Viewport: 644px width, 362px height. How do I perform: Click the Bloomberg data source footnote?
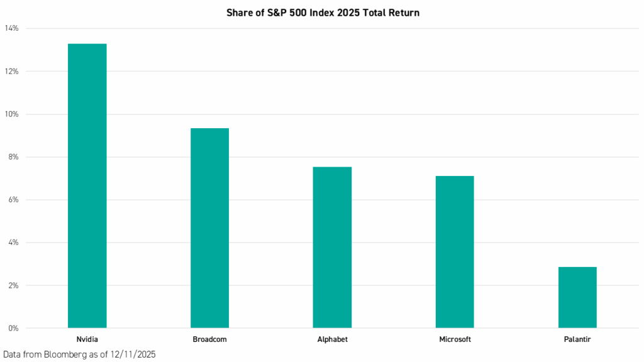pyautogui.click(x=79, y=354)
